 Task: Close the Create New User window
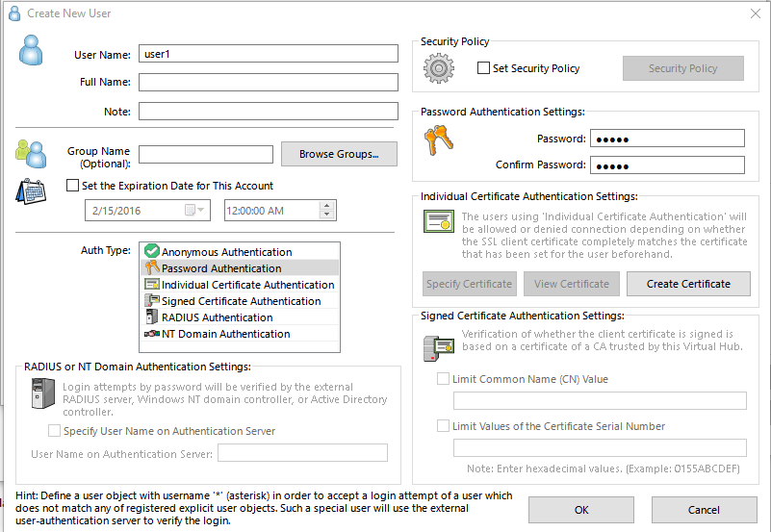[756, 13]
